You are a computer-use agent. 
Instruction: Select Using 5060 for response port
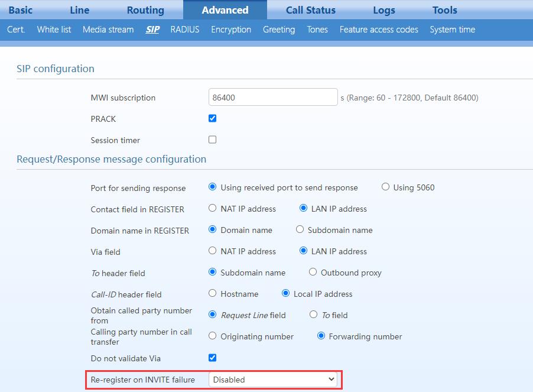386,187
